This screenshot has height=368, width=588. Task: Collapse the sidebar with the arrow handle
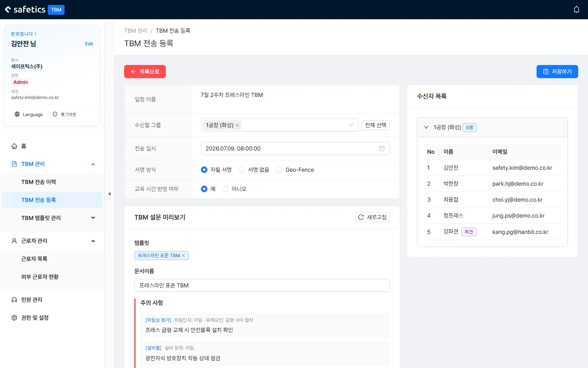109,194
